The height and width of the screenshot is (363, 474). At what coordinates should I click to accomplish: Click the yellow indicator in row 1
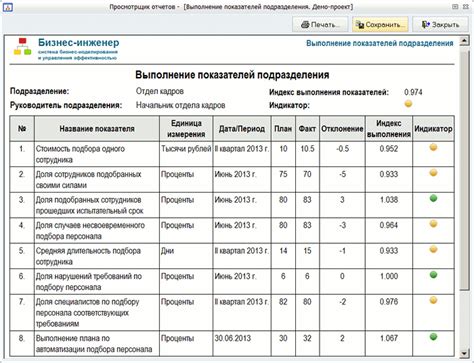point(433,147)
